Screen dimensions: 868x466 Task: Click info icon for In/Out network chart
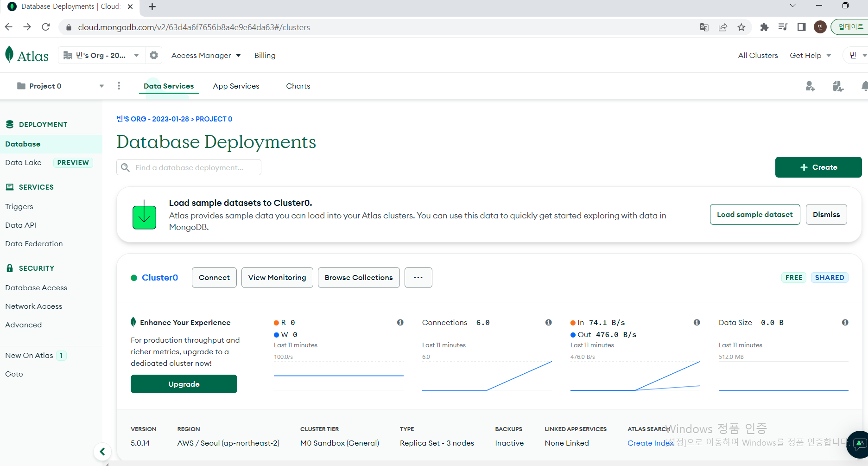tap(697, 322)
